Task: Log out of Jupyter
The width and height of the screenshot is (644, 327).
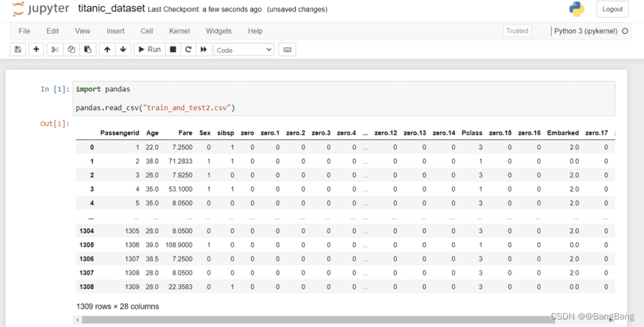Action: pos(613,9)
